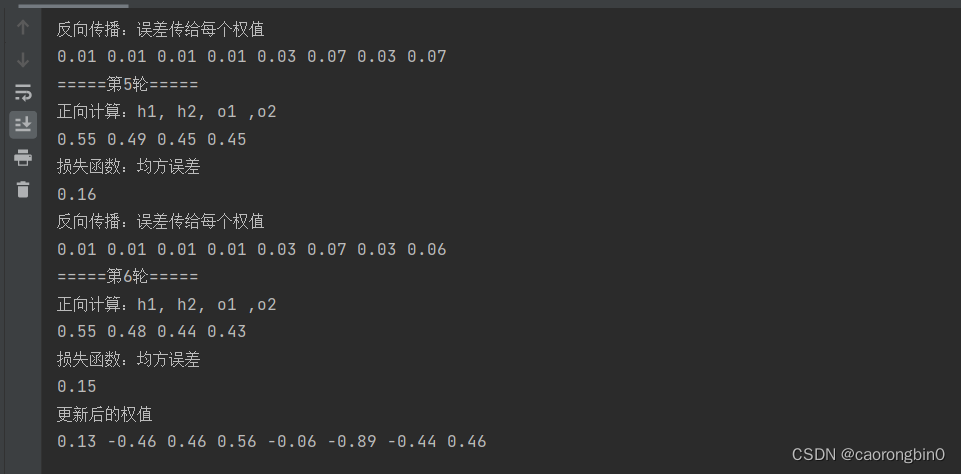This screenshot has height=474, width=961.
Task: Click the 正向计算 line under 第6轮 header
Action: coord(167,305)
